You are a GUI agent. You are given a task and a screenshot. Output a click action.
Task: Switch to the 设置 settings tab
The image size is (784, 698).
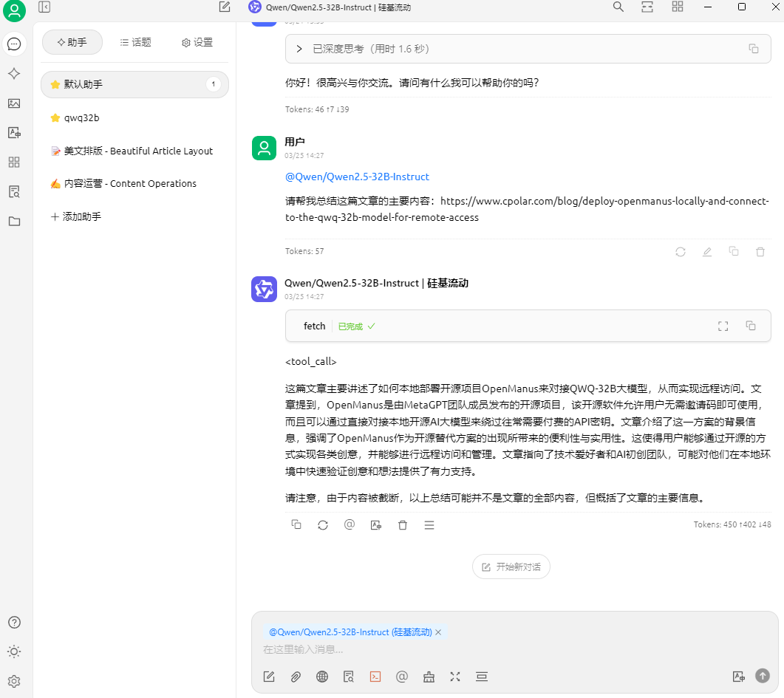tap(197, 42)
